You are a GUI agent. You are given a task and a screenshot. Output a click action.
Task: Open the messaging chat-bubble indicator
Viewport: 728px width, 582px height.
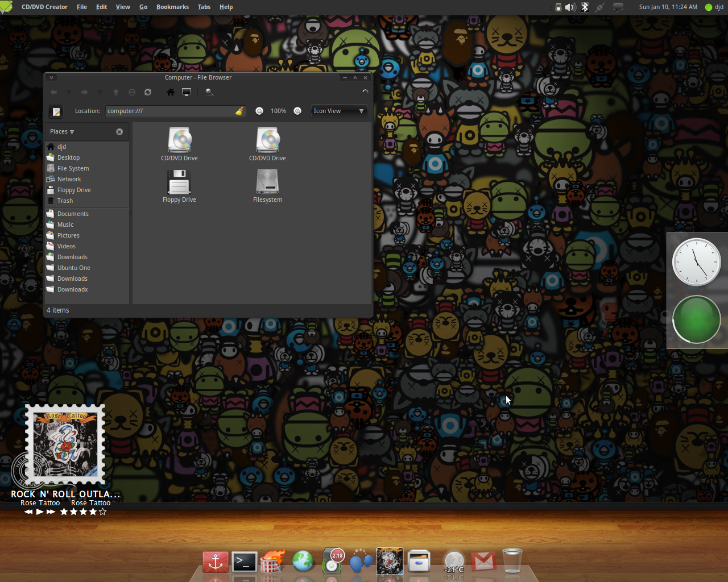[x=618, y=7]
